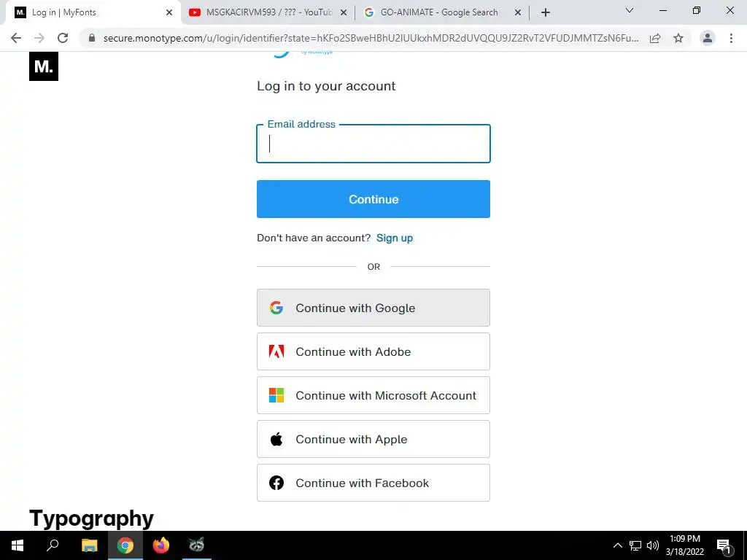This screenshot has width=747, height=560.
Task: Click the volume icon in system tray
Action: 653,545
